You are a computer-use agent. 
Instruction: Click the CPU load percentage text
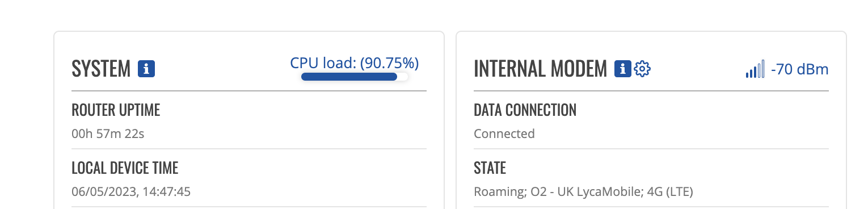point(355,63)
